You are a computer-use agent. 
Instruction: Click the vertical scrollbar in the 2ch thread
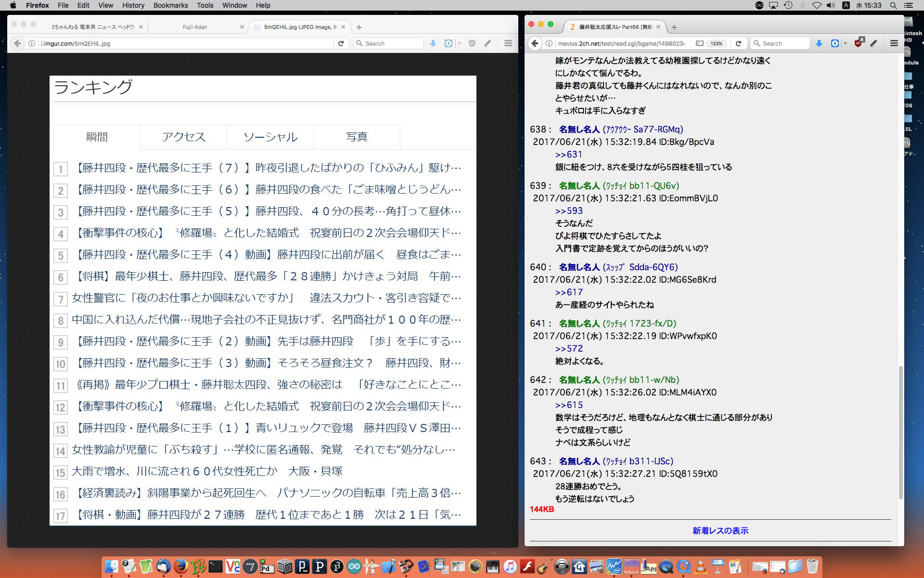900,433
